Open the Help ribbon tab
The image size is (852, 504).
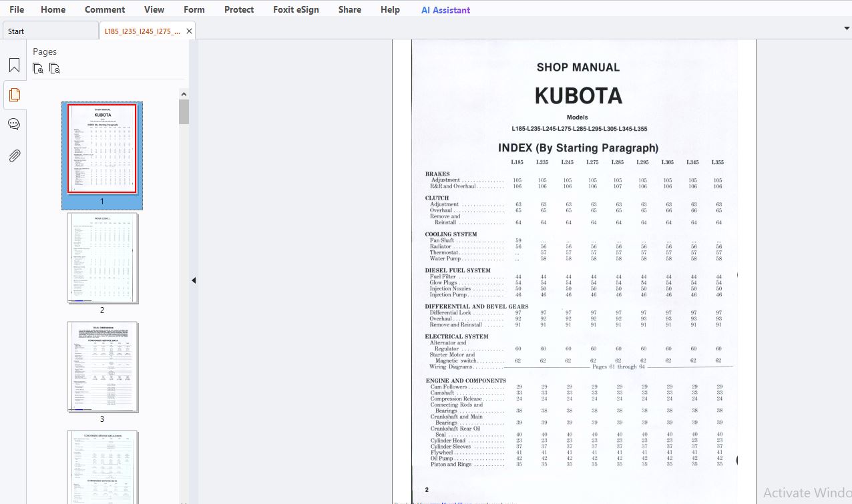390,9
